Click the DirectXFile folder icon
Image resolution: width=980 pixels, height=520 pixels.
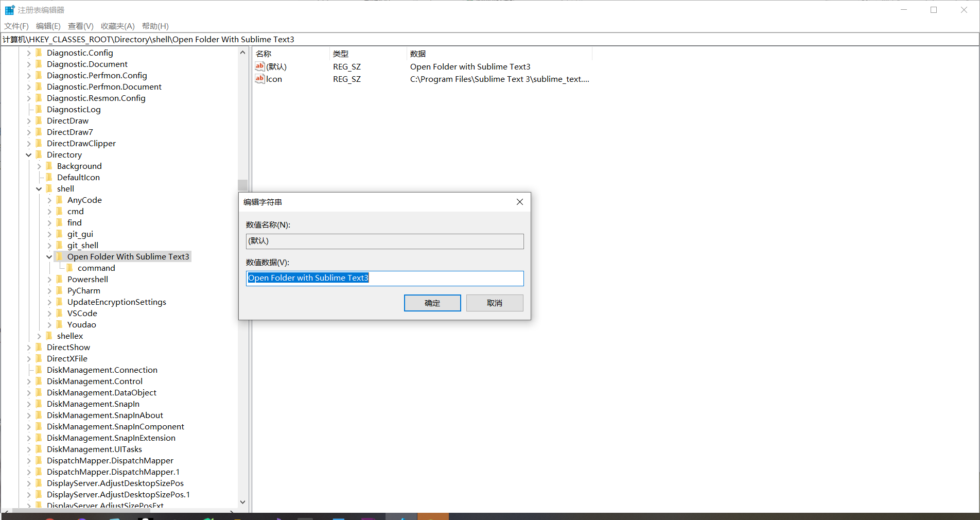[39, 358]
